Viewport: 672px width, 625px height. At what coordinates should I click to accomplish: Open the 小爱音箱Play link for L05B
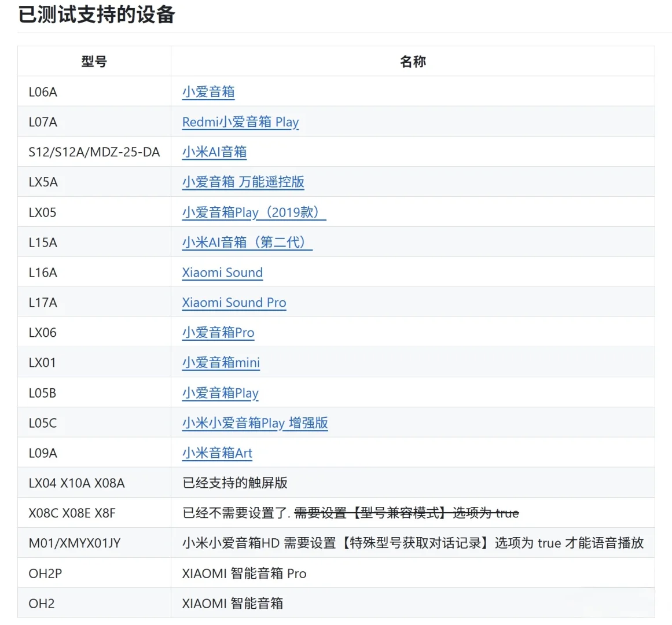(221, 392)
